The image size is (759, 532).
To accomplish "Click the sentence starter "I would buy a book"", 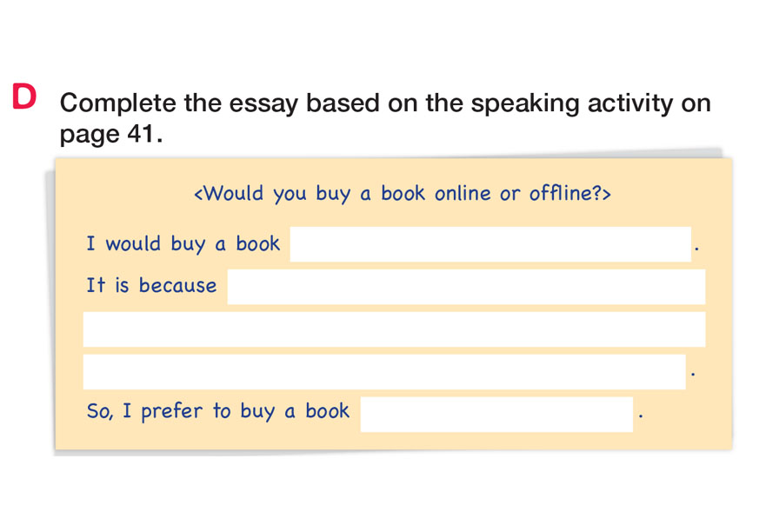I will pyautogui.click(x=183, y=243).
